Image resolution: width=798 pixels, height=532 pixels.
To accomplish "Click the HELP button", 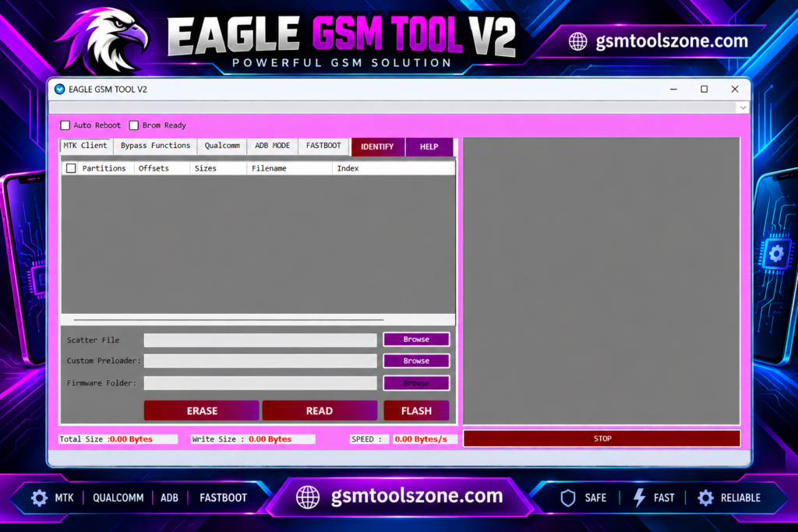I will coord(429,146).
